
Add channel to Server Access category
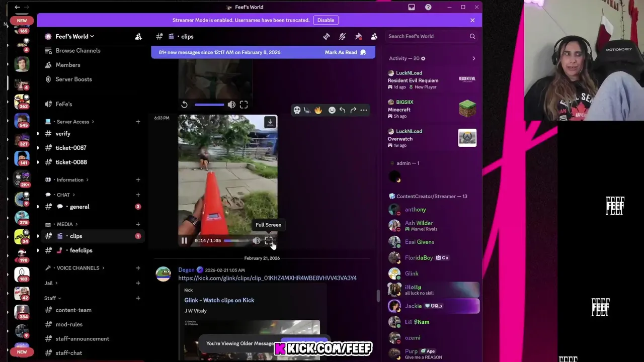138,122
